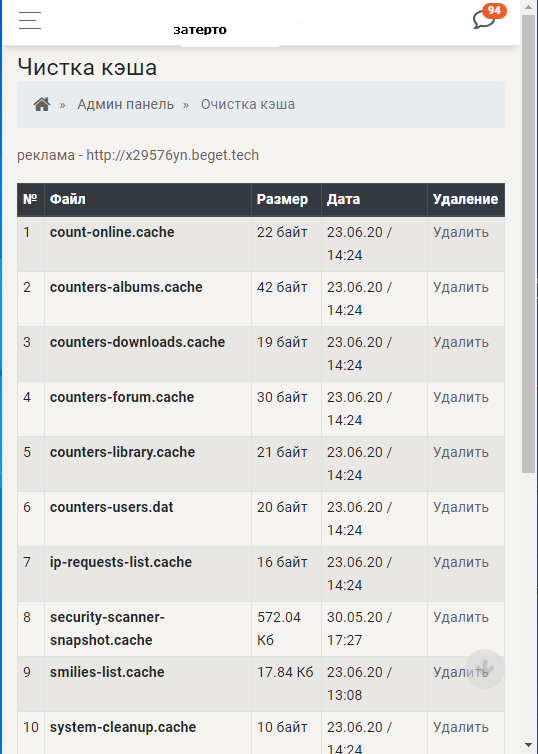Remove counters-forum.cache with Удалить link
Viewport: 538px width, 754px height.
pyautogui.click(x=461, y=397)
